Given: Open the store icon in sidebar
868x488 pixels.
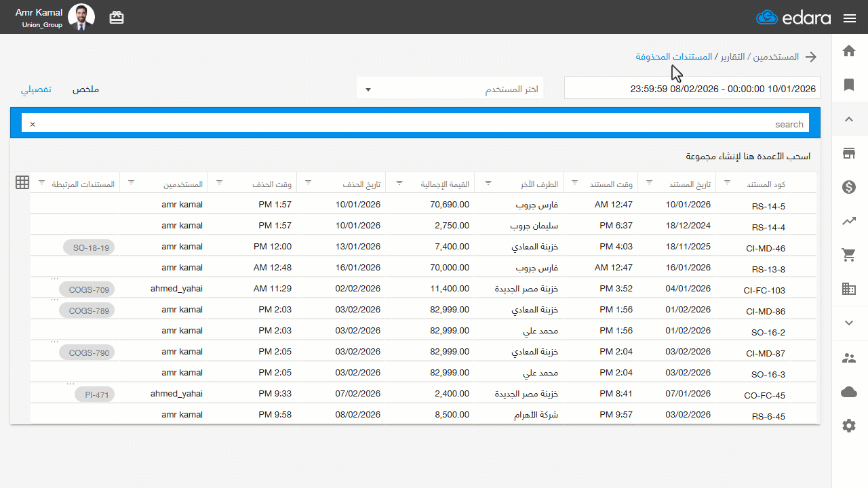Looking at the screenshot, I should pyautogui.click(x=849, y=153).
